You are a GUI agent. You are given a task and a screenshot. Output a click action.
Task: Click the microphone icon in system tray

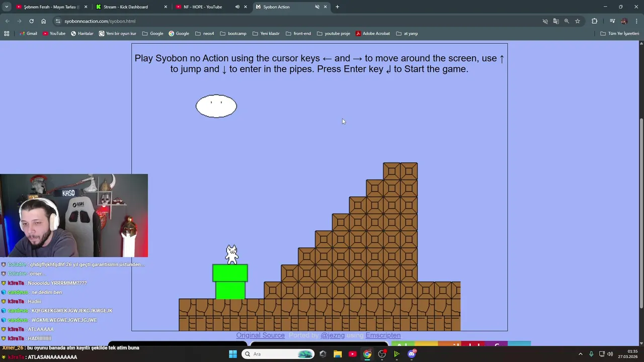(591, 354)
